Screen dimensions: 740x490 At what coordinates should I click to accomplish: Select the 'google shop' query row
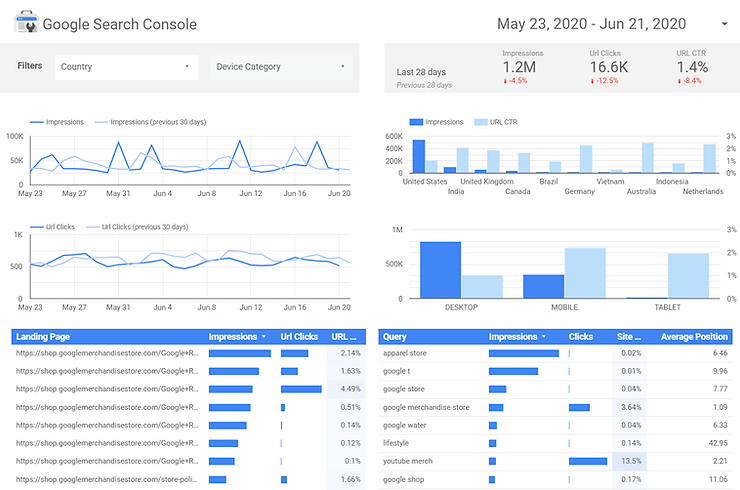click(x=555, y=479)
